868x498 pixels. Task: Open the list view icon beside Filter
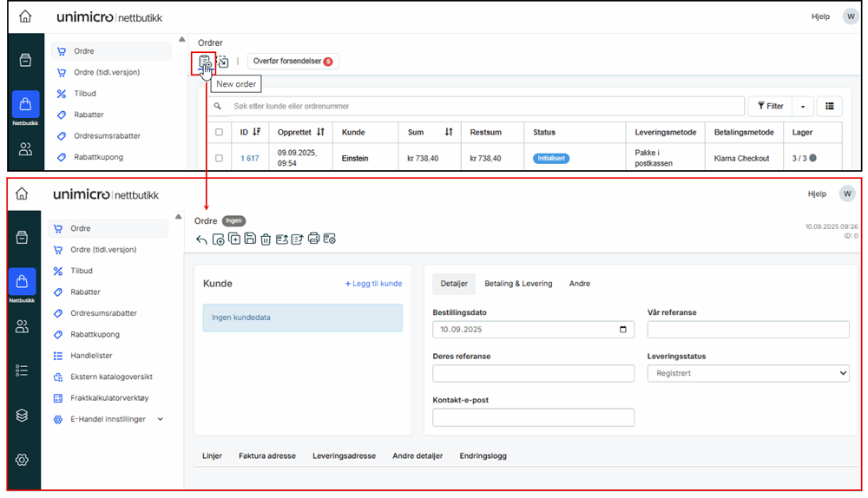pyautogui.click(x=829, y=106)
